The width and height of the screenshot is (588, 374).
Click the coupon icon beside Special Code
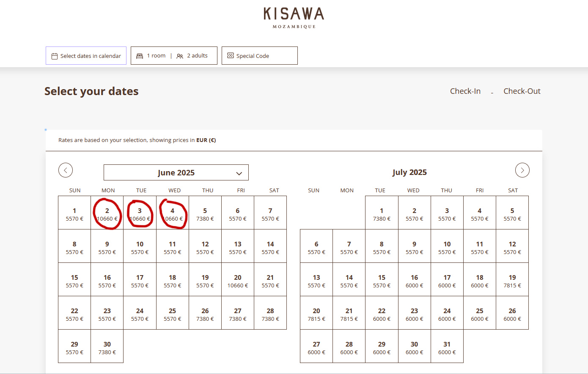(x=231, y=56)
